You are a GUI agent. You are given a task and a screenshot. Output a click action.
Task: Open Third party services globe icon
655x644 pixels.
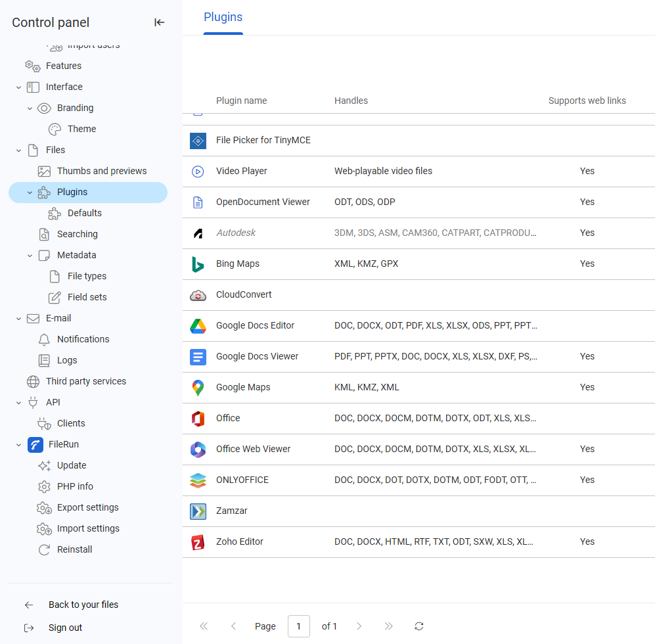33,382
